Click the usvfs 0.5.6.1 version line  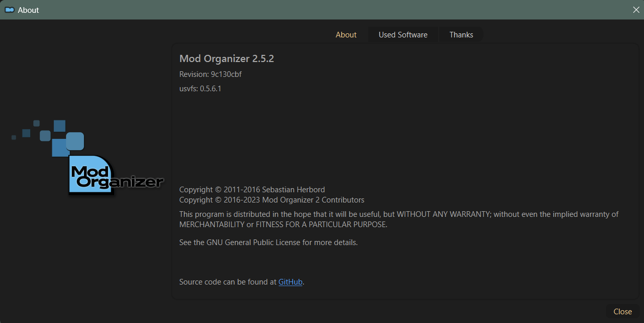tap(200, 89)
